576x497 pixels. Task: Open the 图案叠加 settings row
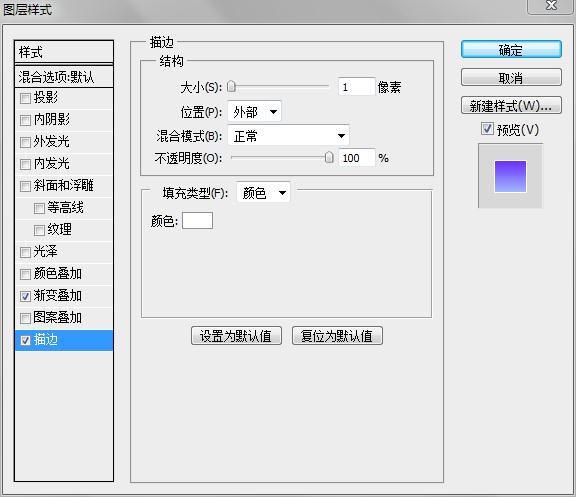click(x=64, y=318)
